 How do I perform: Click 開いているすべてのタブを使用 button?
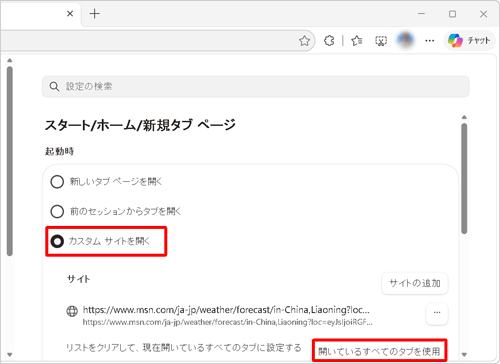pyautogui.click(x=379, y=351)
